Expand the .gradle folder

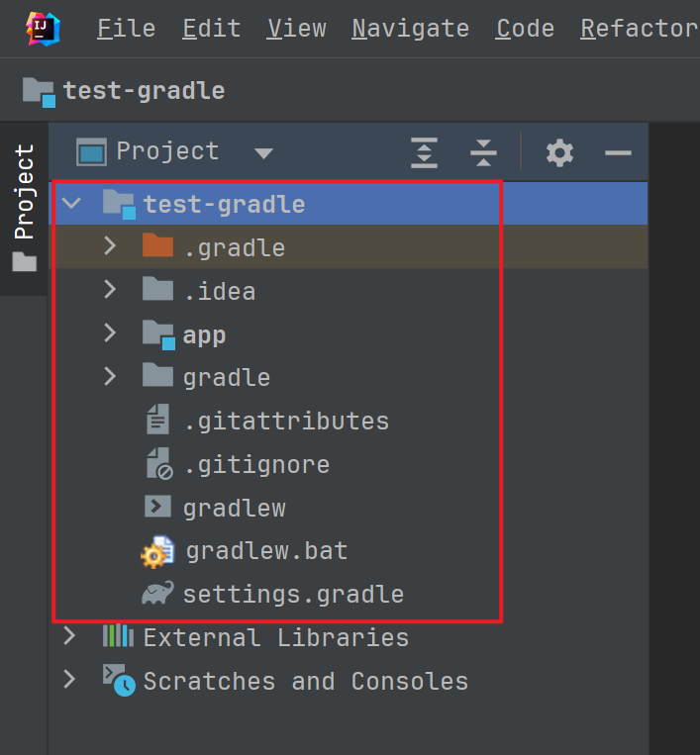tap(110, 247)
